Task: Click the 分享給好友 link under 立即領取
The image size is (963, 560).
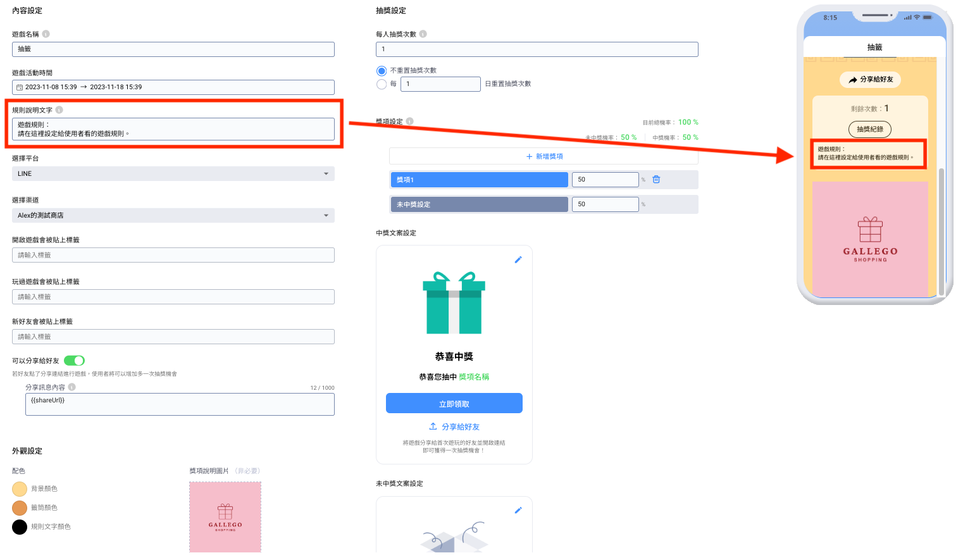Action: 454,427
